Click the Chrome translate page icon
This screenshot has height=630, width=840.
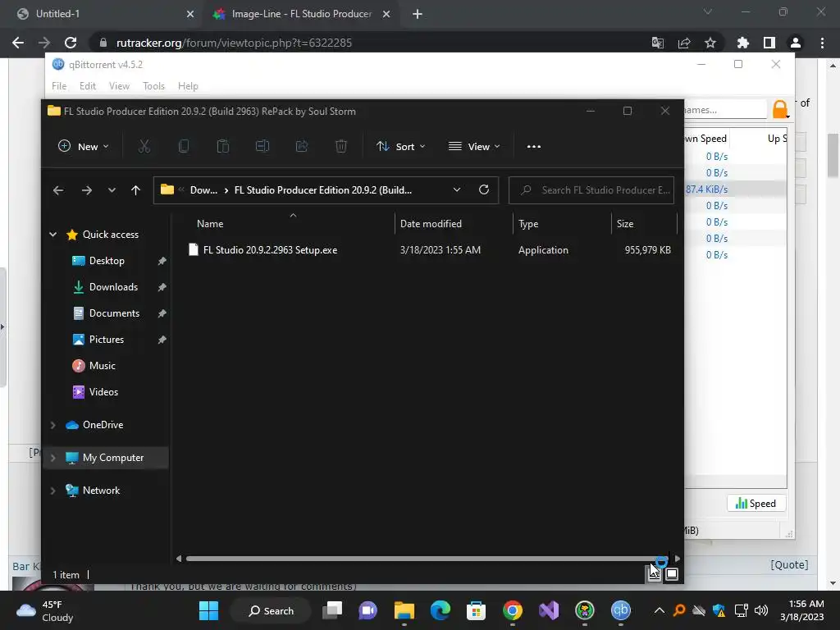pos(658,43)
